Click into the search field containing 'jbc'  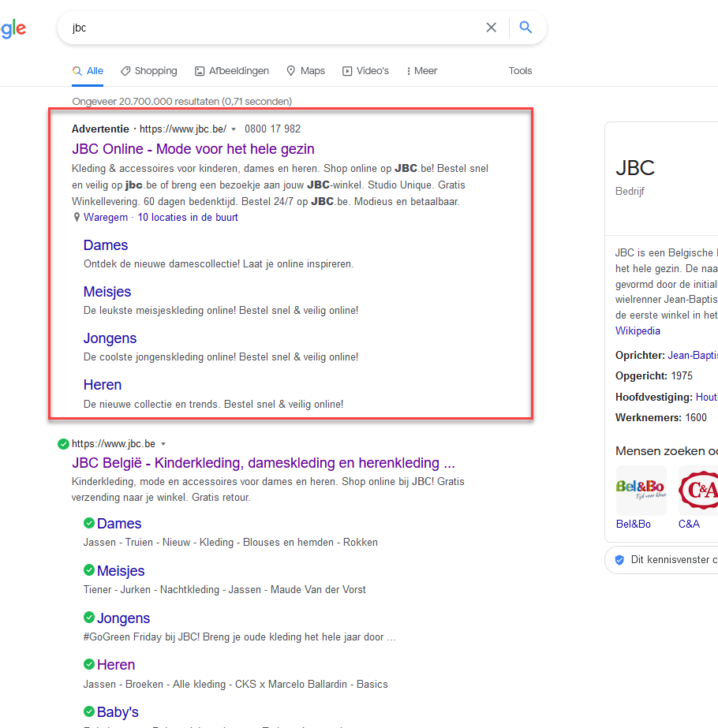pyautogui.click(x=274, y=28)
